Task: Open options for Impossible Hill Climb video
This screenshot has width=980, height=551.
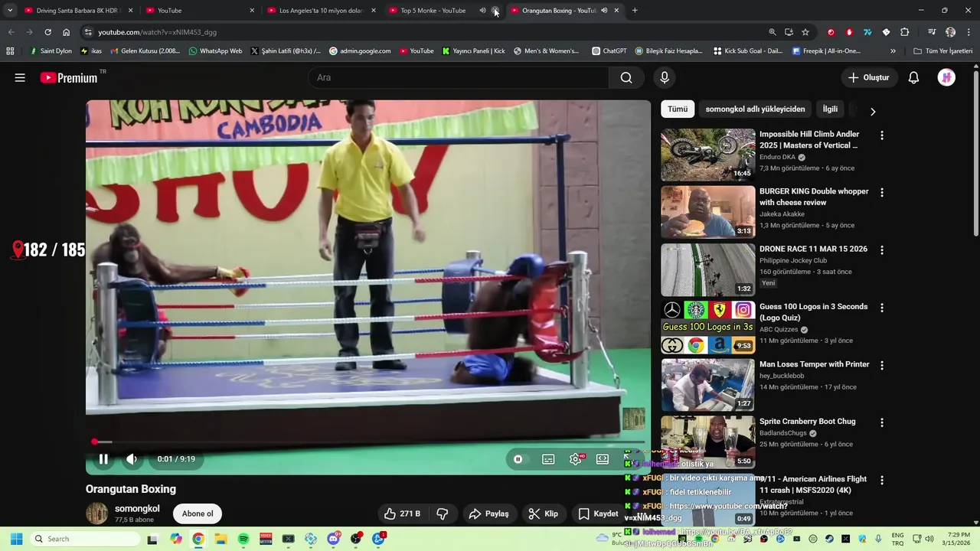Action: coord(882,135)
